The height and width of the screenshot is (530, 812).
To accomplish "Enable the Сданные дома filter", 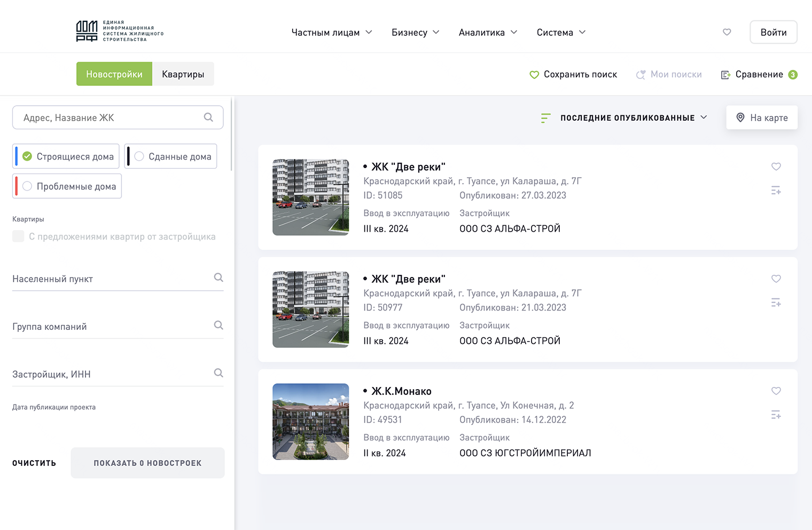I will point(139,156).
